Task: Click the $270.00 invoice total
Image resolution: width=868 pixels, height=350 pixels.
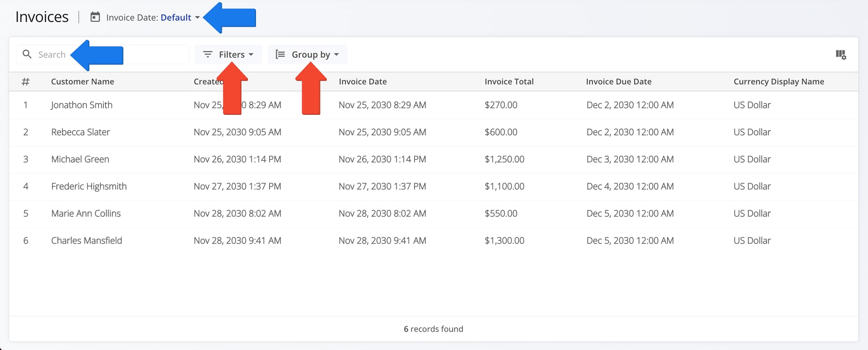Action: [x=501, y=105]
